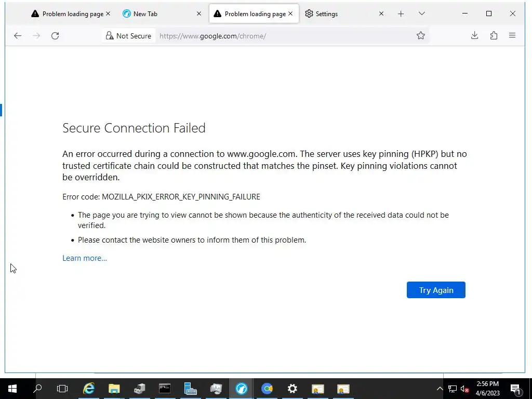Open a new tab with plus button
The width and height of the screenshot is (532, 399).
click(401, 14)
